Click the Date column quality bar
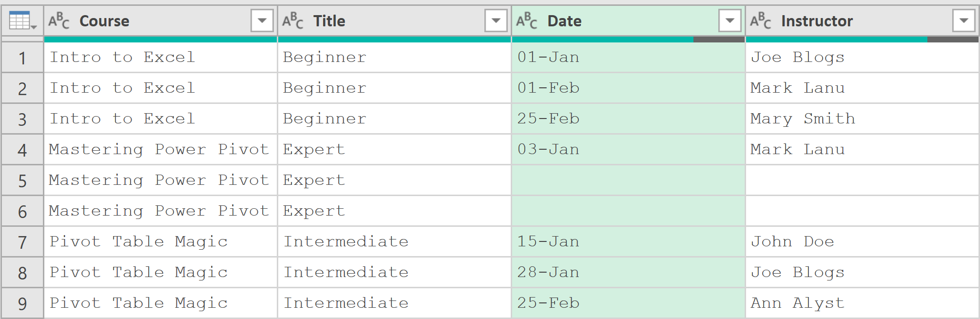Screen dimensions: 980x319 click(628, 40)
